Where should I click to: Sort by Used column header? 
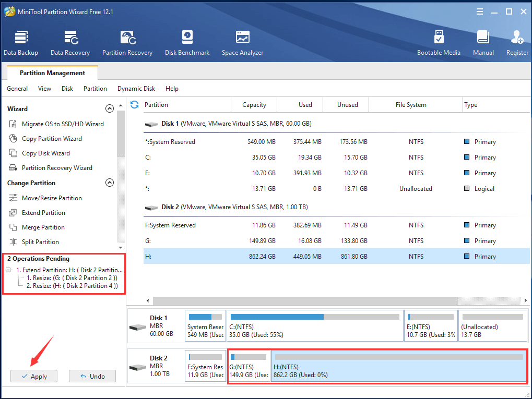tap(300, 105)
